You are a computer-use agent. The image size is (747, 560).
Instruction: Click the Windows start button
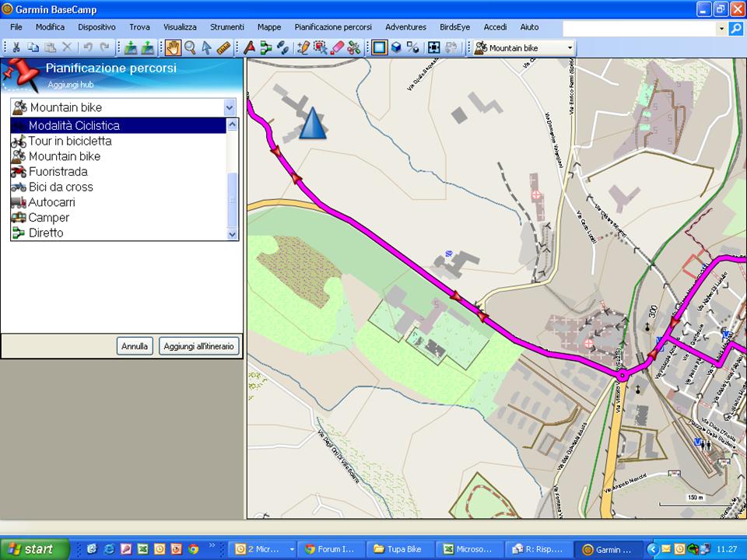point(34,549)
